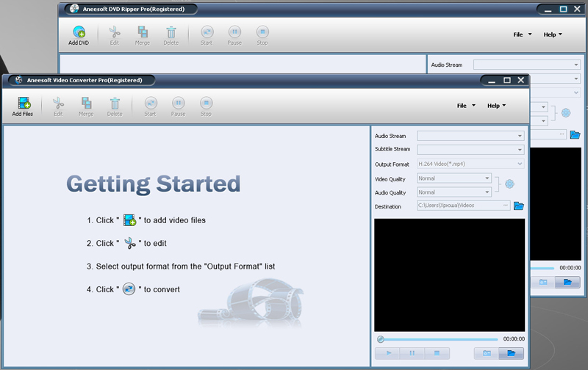This screenshot has height=370, width=588.
Task: Click Add Files icon in Getting Started step 1
Action: point(130,220)
